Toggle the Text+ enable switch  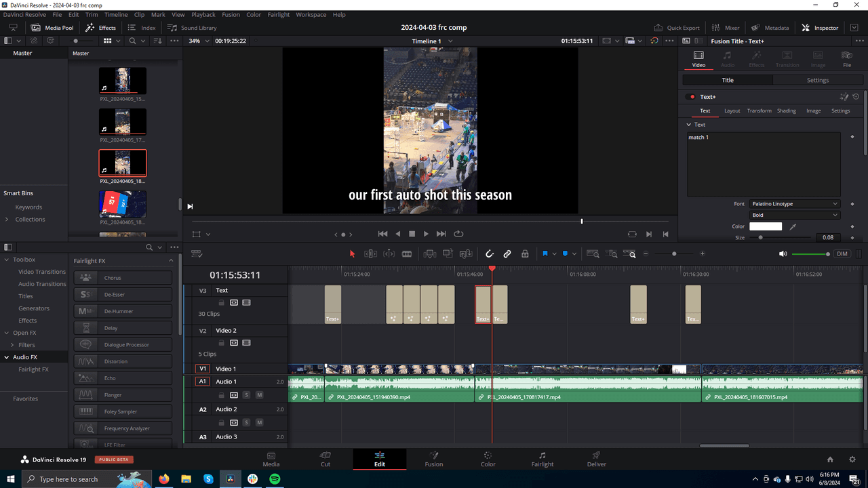click(691, 97)
